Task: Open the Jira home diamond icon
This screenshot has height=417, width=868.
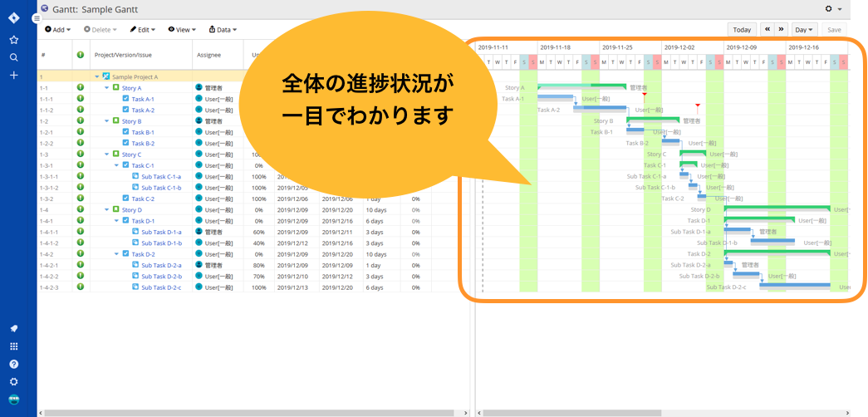Action: (x=14, y=17)
